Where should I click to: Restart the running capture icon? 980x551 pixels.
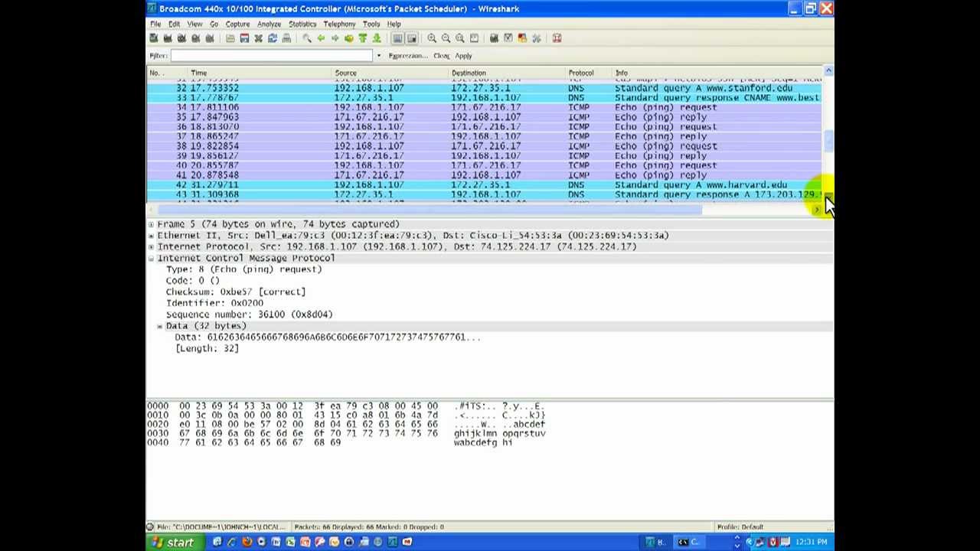point(209,38)
